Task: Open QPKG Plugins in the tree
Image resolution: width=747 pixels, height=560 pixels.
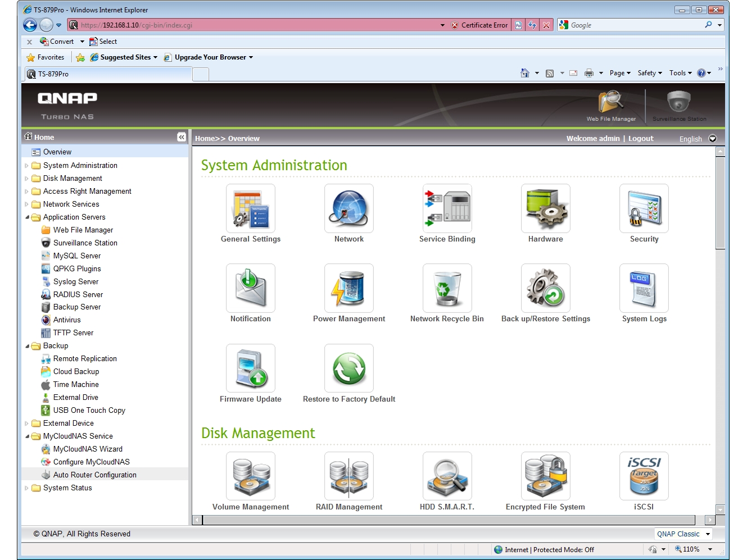Action: click(77, 269)
